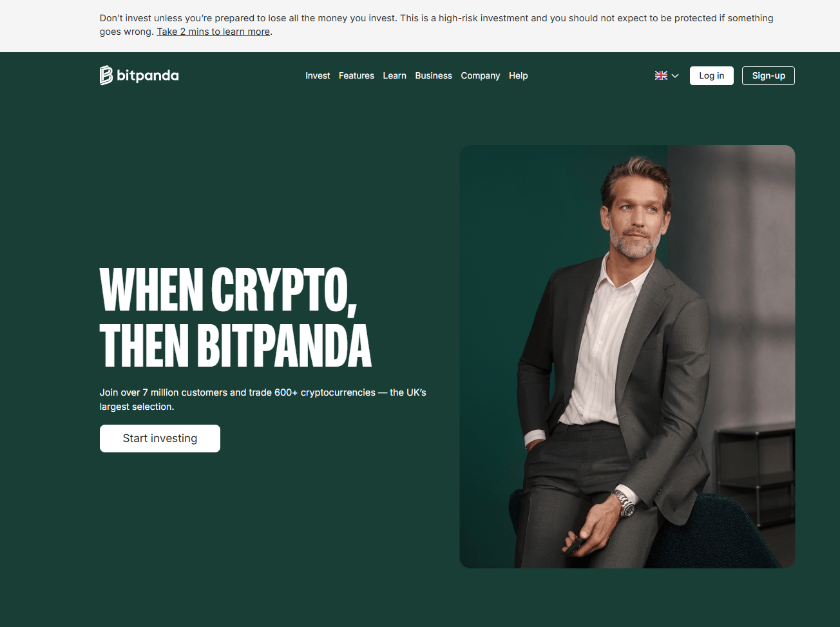Click the bitpanda wordmark text
The height and width of the screenshot is (627, 840).
[x=148, y=75]
